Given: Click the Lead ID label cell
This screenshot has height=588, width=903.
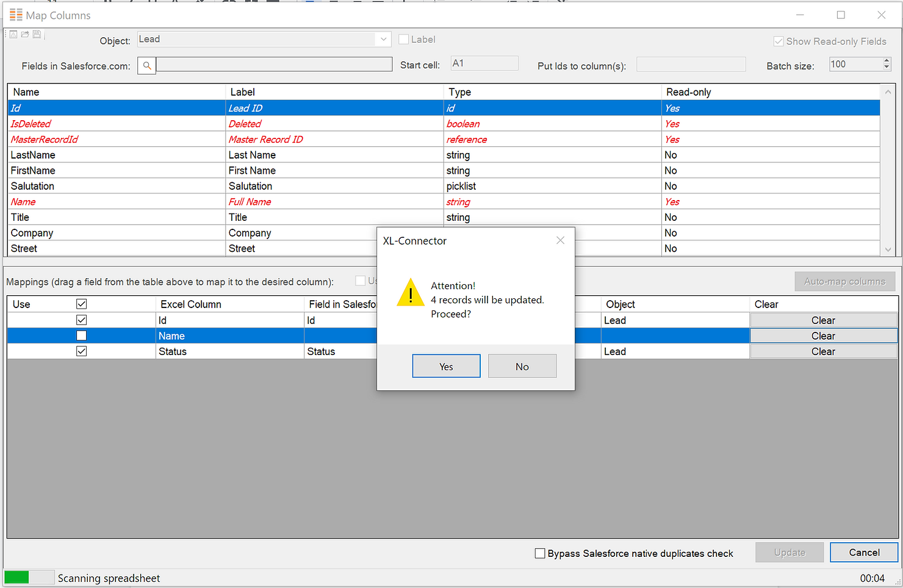Looking at the screenshot, I should [x=334, y=108].
